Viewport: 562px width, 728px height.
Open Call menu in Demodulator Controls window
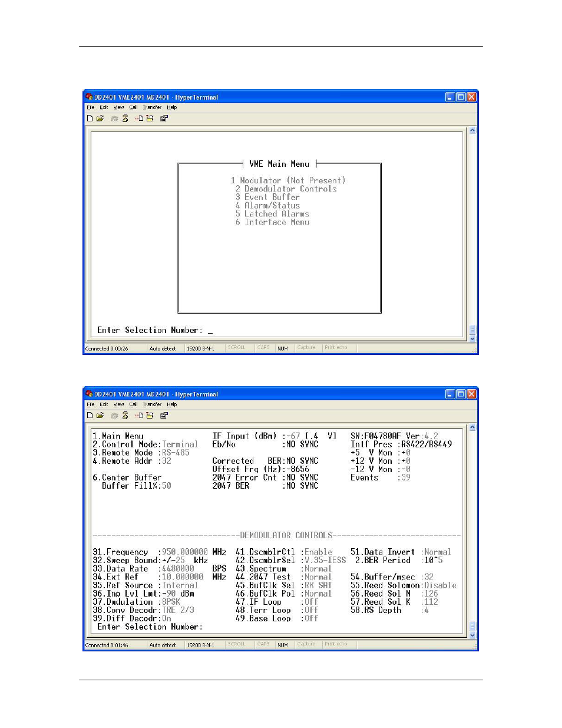click(x=133, y=404)
